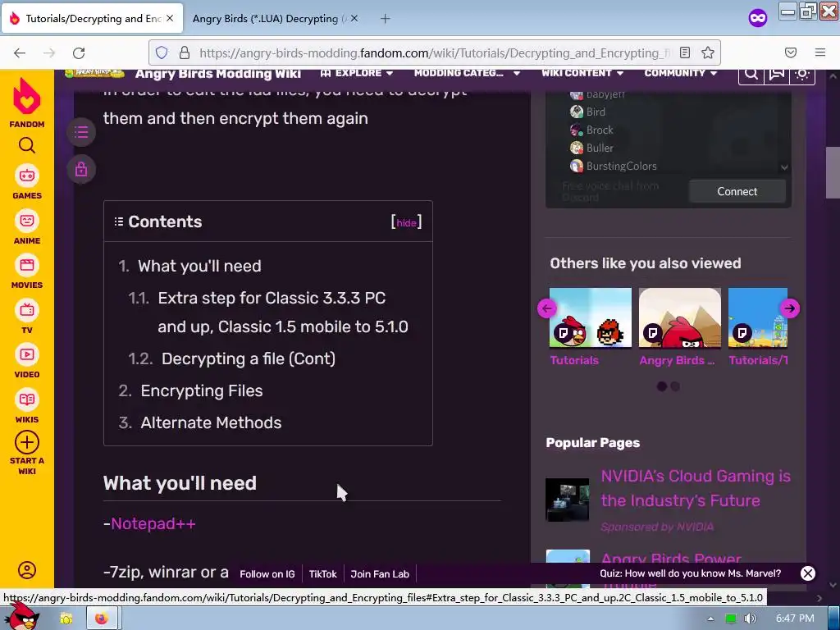Open the Firefox hamburger menu
This screenshot has width=840, height=630.
pyautogui.click(x=820, y=52)
